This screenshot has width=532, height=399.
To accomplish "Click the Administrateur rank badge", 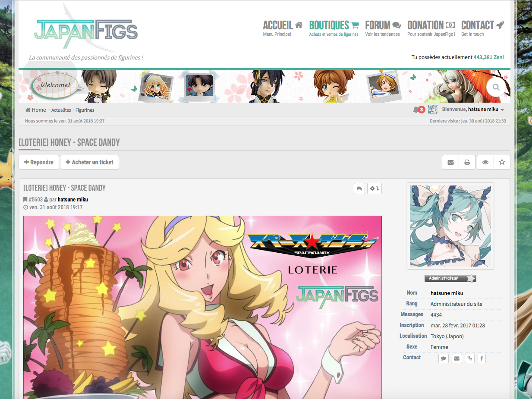I will pos(450,279).
